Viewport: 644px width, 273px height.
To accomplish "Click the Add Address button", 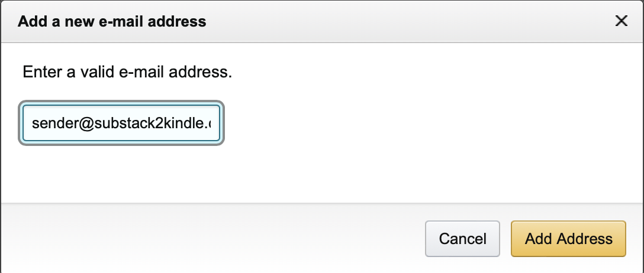I will (568, 239).
